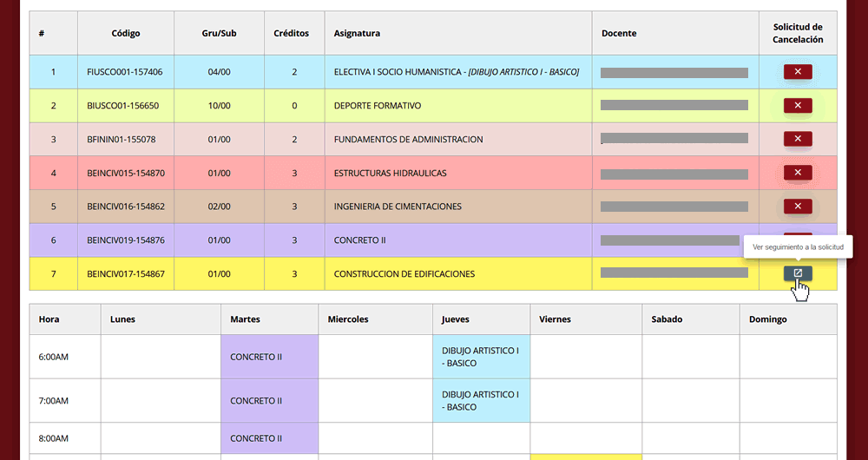Click the CONCRETO II subject name in table
The height and width of the screenshot is (460, 868).
click(x=359, y=240)
